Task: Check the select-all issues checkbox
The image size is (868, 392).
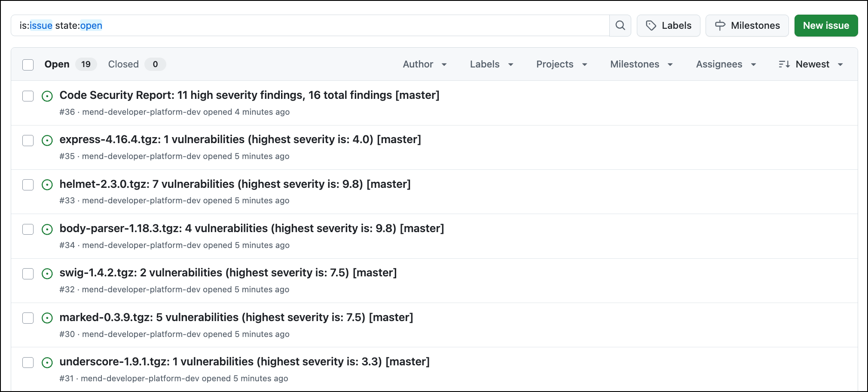Action: 28,64
